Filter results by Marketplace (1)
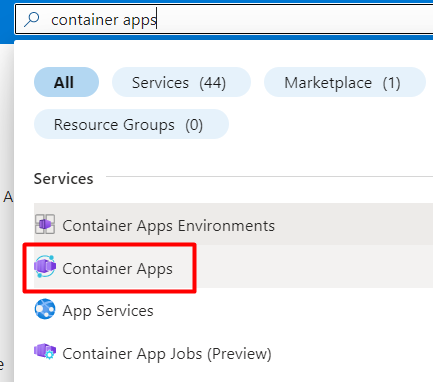The height and width of the screenshot is (382, 433). 345,82
